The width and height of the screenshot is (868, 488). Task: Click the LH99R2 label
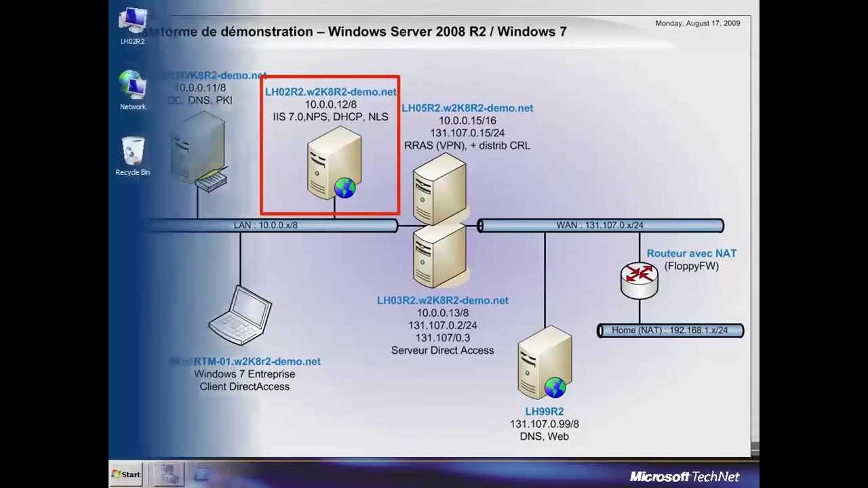(x=545, y=411)
